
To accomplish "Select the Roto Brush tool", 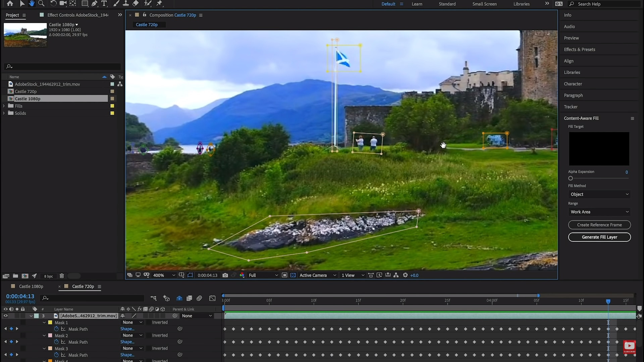I will [148, 4].
